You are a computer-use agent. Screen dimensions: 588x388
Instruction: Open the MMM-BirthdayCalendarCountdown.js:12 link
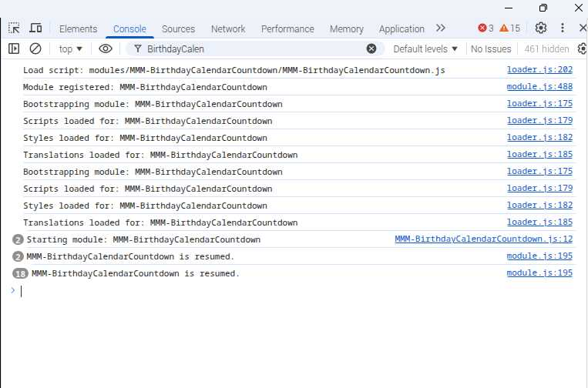[x=483, y=239]
